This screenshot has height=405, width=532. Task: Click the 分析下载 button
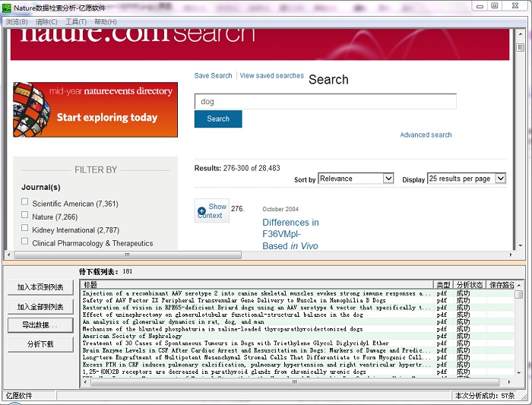click(40, 344)
